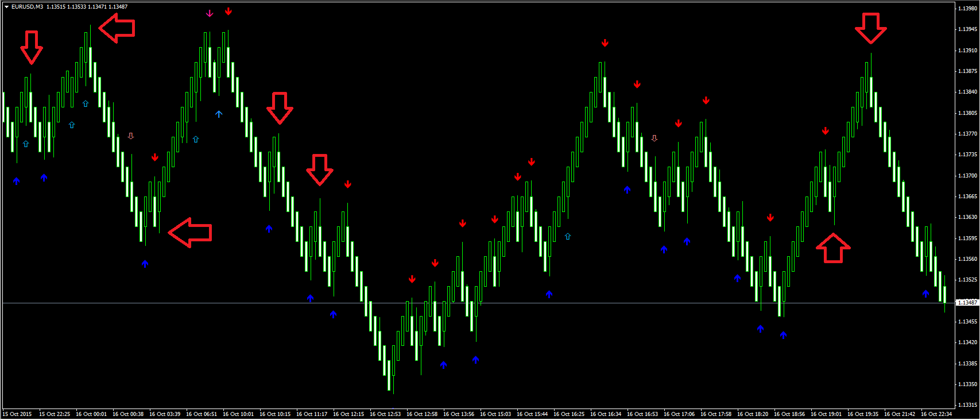Image resolution: width=980 pixels, height=420 pixels.
Task: Click the 16 Oct 06:51 time label
Action: pos(202,414)
